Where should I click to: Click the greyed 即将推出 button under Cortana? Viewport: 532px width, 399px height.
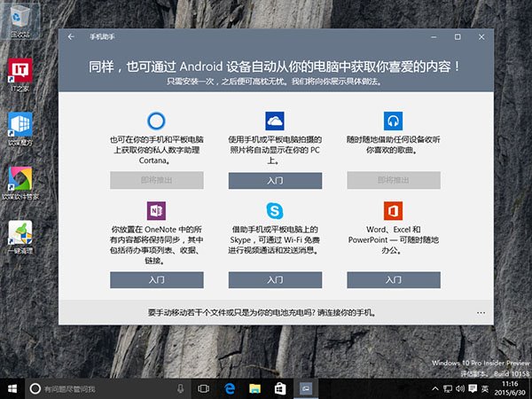[x=157, y=180]
